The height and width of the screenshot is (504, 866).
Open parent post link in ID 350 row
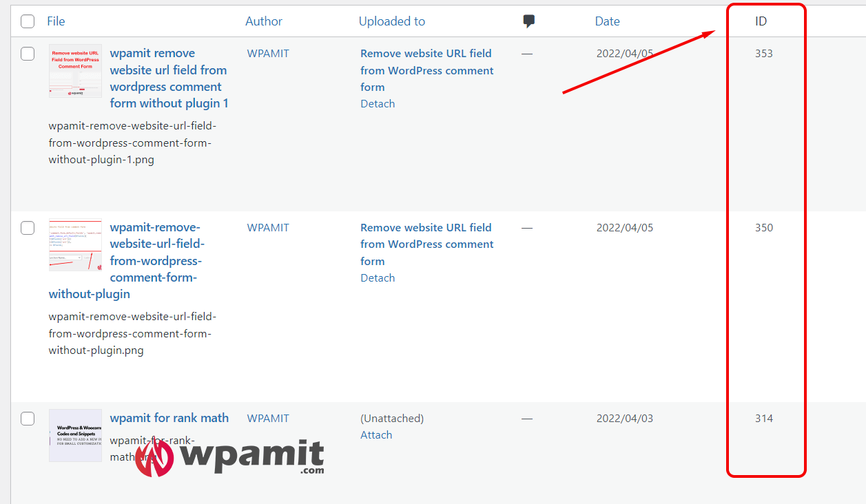(x=427, y=244)
